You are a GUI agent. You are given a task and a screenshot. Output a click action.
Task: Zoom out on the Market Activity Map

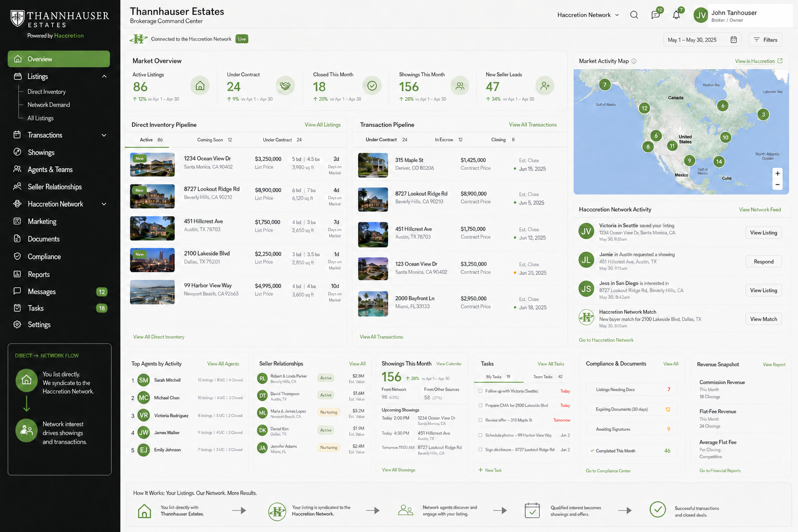tap(777, 184)
